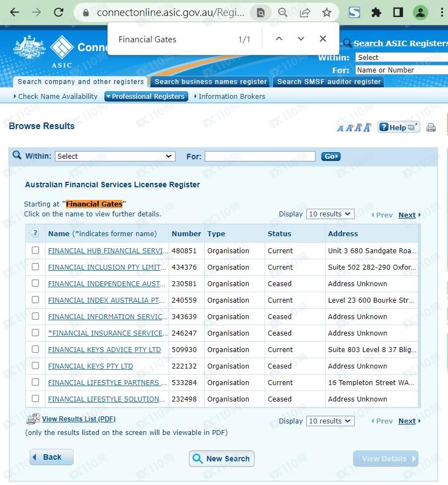Toggle the browser side panel icon
Screen dimensions: 448x485
pos(398,13)
